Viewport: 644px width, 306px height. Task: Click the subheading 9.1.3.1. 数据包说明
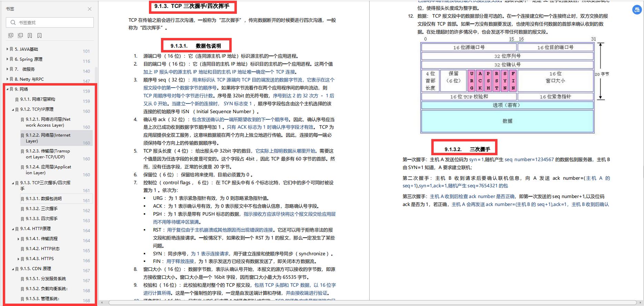(196, 46)
